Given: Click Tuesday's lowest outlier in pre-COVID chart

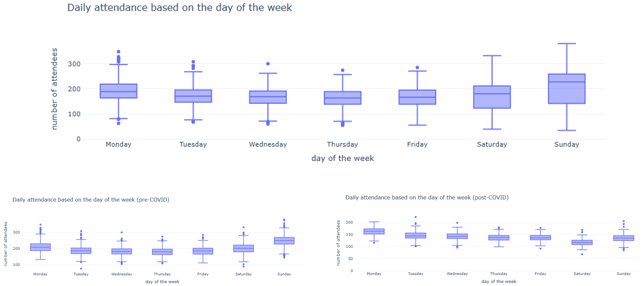Looking at the screenshot, I should [x=81, y=268].
